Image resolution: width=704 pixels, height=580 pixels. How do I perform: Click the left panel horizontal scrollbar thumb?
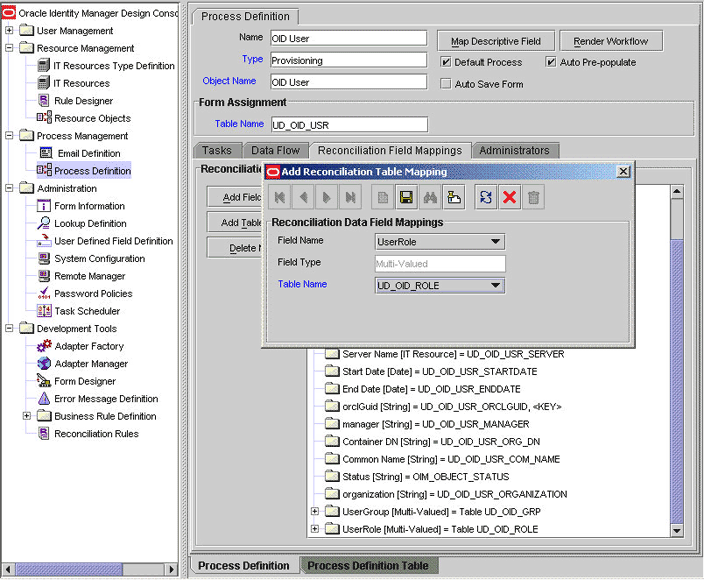click(69, 569)
